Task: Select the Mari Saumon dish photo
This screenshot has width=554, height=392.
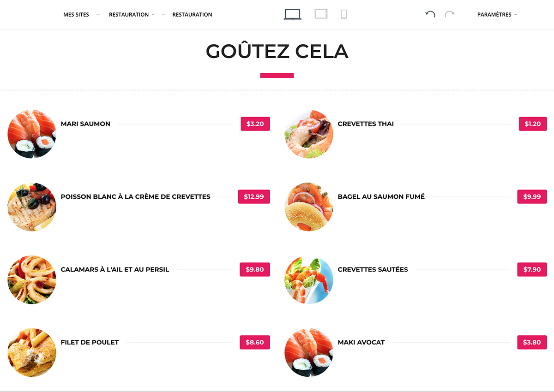Action: 32,134
